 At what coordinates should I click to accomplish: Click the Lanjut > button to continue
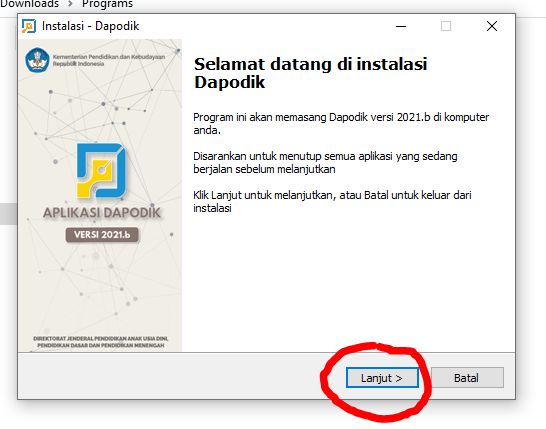pos(382,377)
